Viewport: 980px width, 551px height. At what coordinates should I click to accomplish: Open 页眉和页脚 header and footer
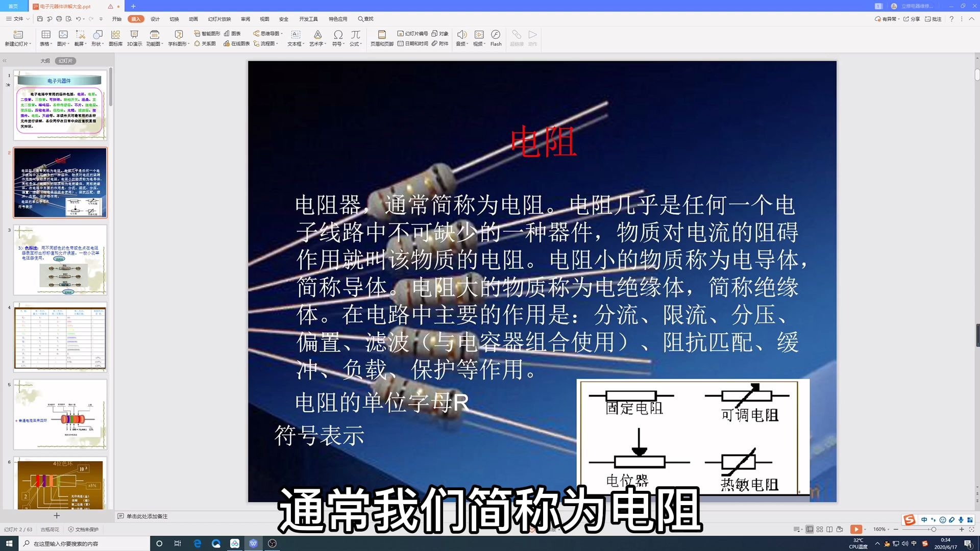click(x=382, y=38)
